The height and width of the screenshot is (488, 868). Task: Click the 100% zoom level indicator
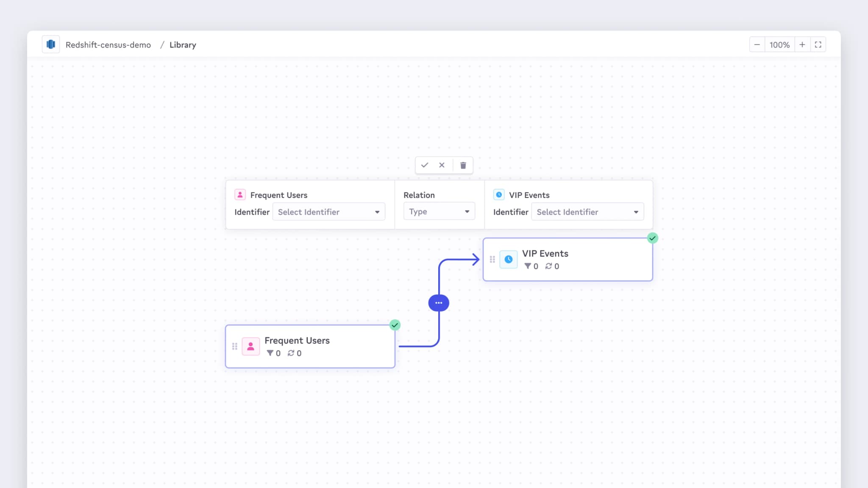click(779, 44)
